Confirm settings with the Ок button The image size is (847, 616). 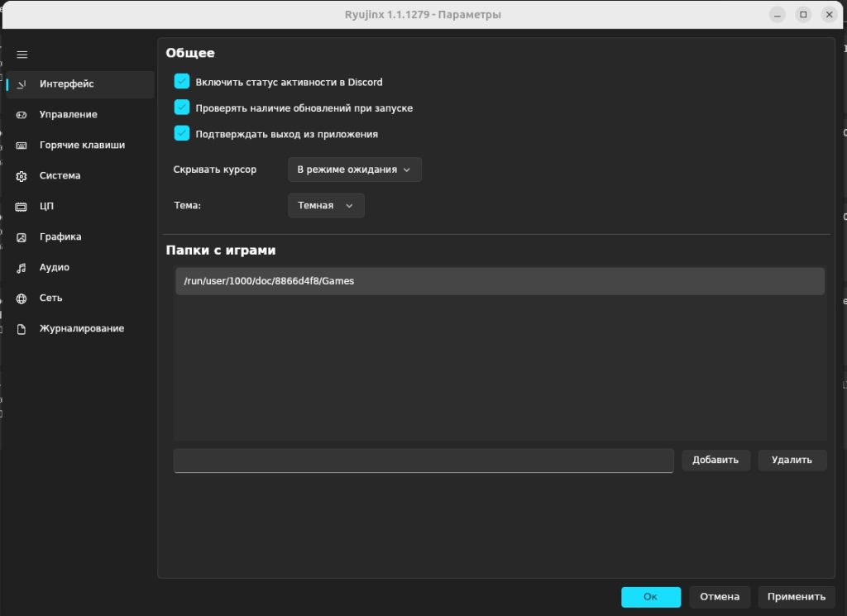pos(651,596)
